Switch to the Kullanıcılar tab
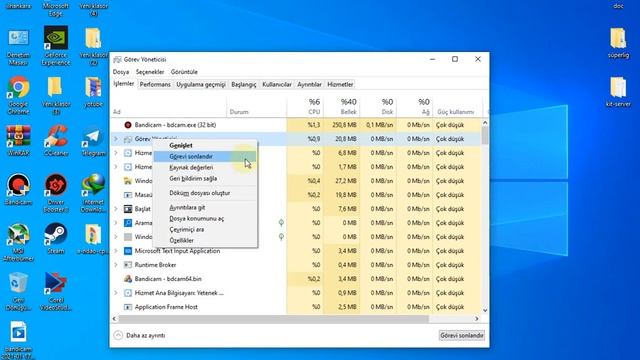This screenshot has height=360, width=640. pos(277,84)
